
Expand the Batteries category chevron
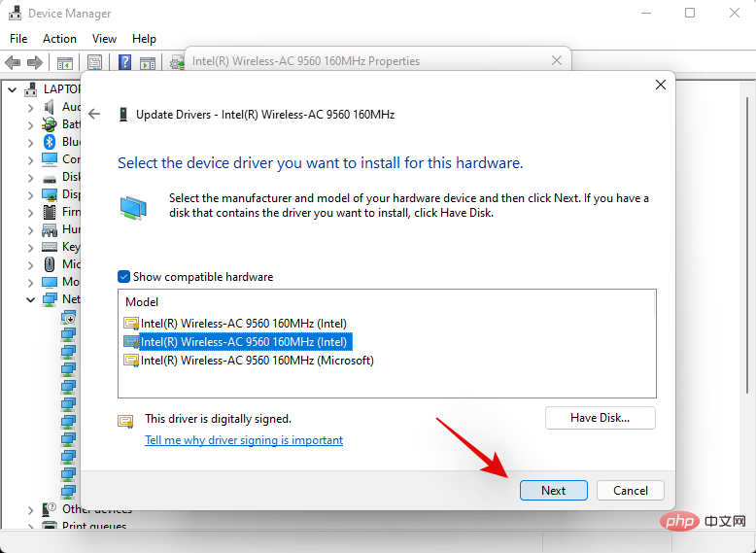click(x=31, y=124)
